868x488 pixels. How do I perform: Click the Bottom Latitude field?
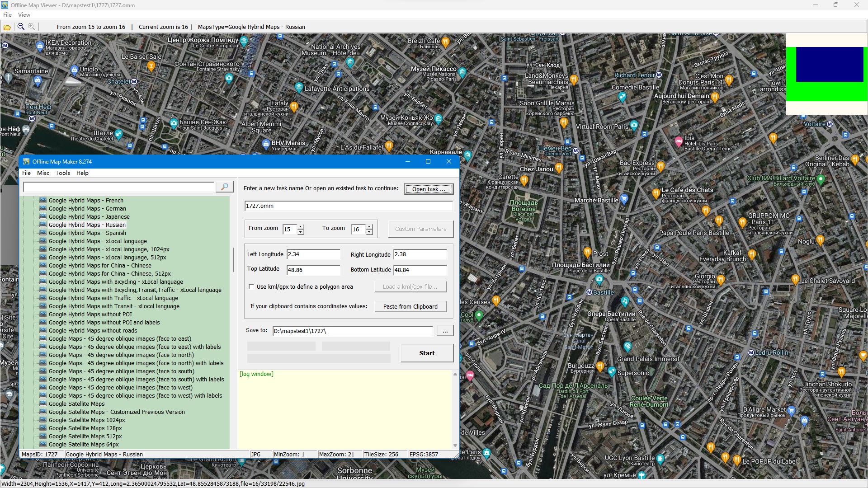point(420,270)
